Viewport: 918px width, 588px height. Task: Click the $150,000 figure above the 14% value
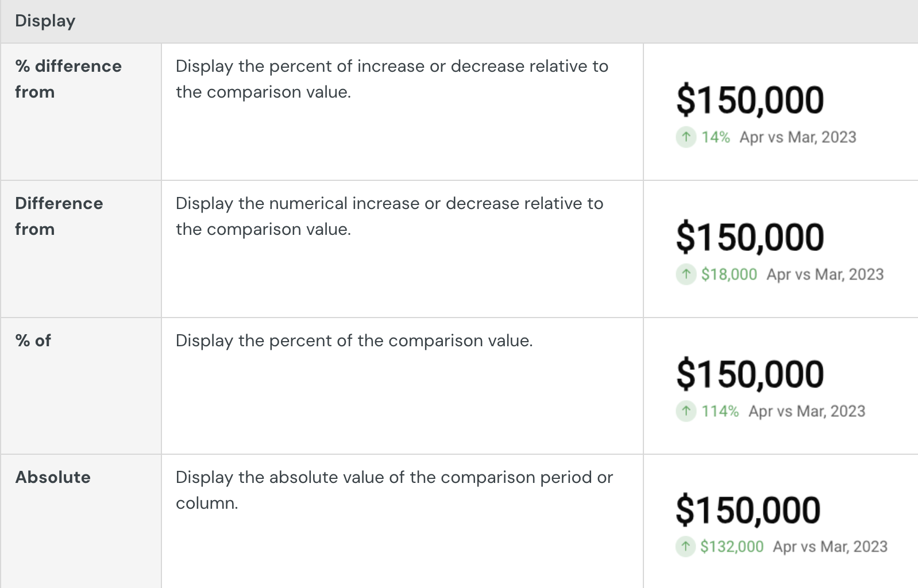pos(750,100)
